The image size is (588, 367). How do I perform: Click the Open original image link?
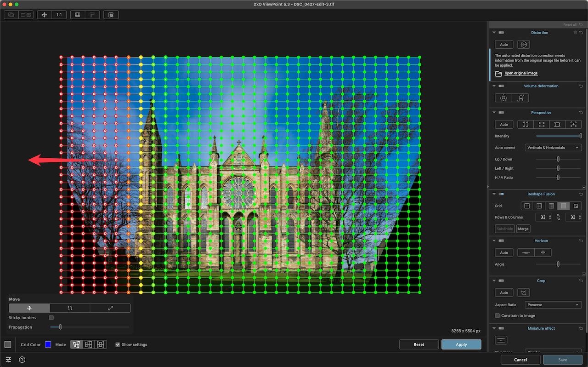[521, 73]
